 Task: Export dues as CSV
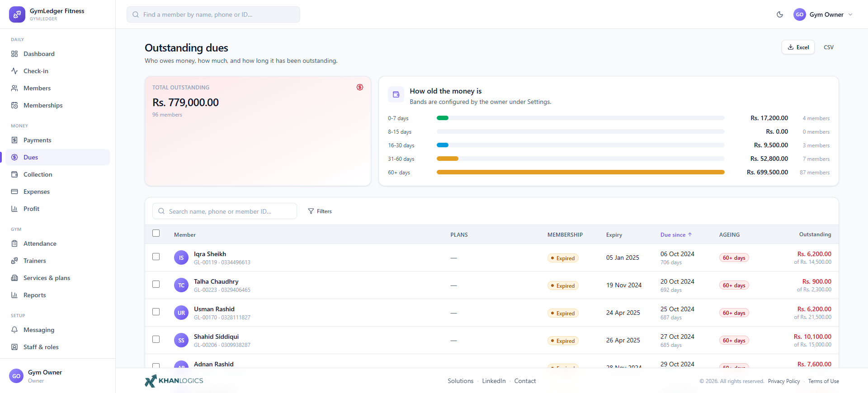[829, 47]
